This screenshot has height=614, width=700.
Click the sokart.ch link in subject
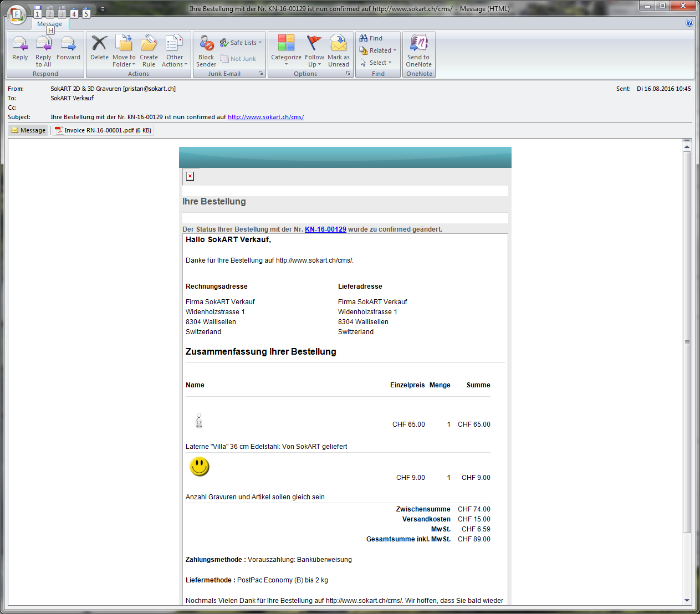click(265, 117)
